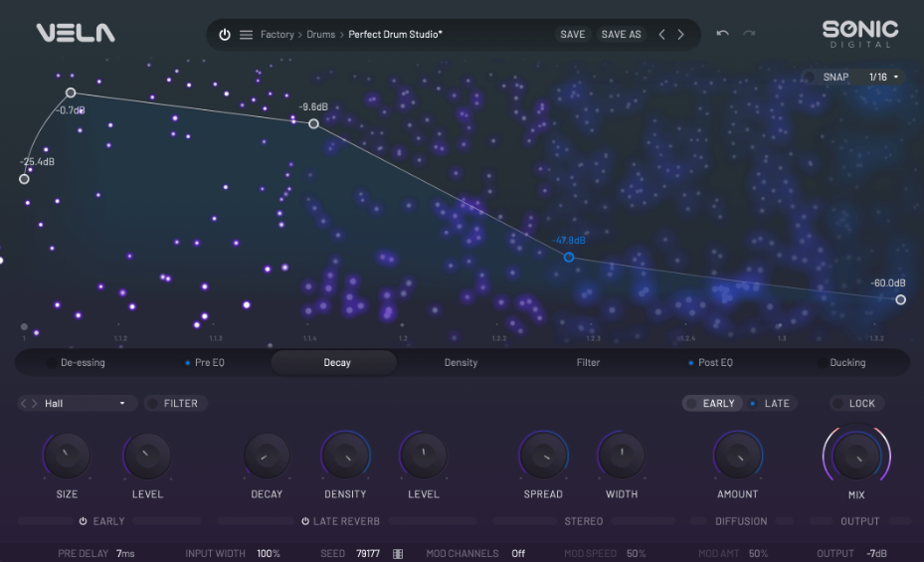
Task: Open the 1/16 snap grid dropdown
Action: pos(883,77)
